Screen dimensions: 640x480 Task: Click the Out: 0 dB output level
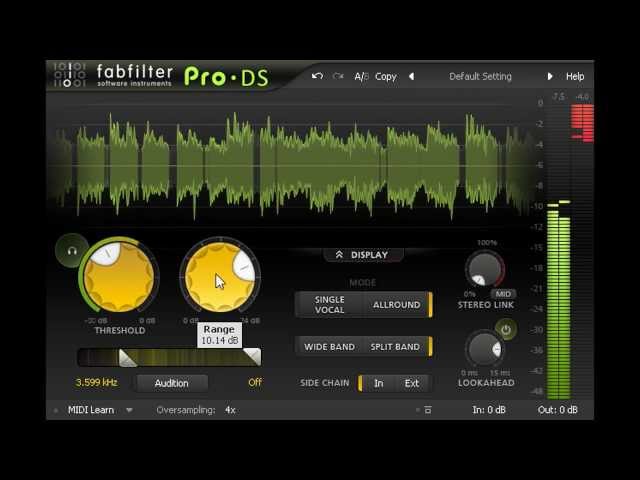pos(558,410)
